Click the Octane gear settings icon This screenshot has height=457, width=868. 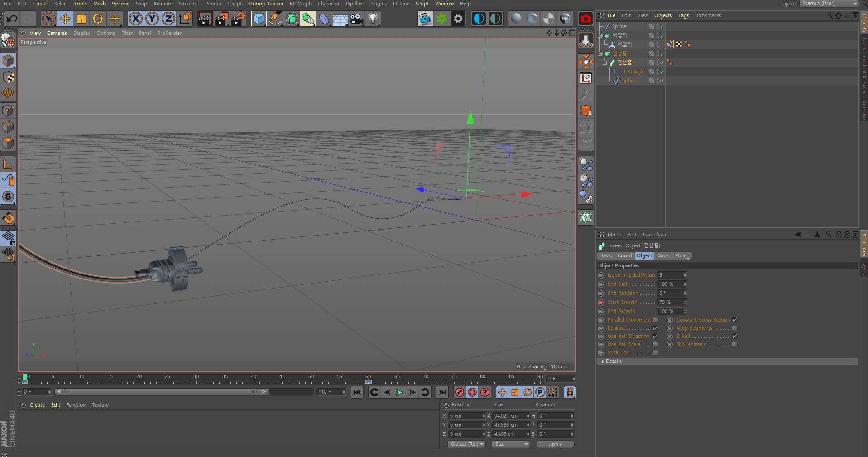(458, 19)
